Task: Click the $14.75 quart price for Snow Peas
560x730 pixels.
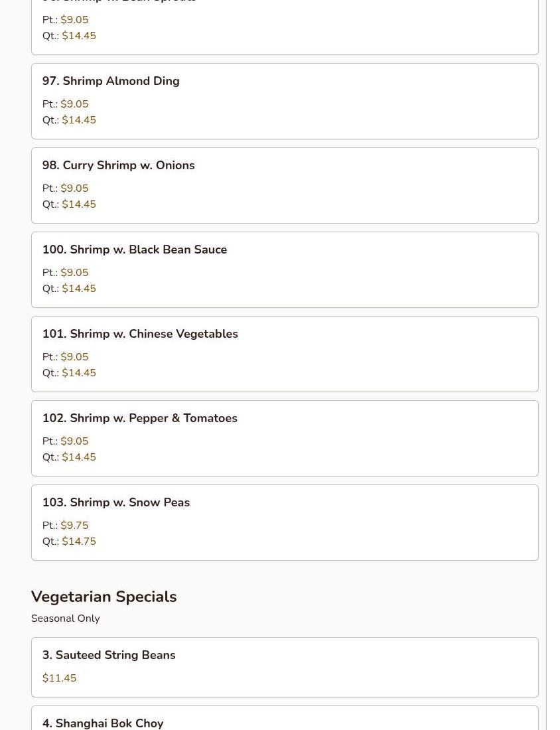Action: click(x=79, y=542)
